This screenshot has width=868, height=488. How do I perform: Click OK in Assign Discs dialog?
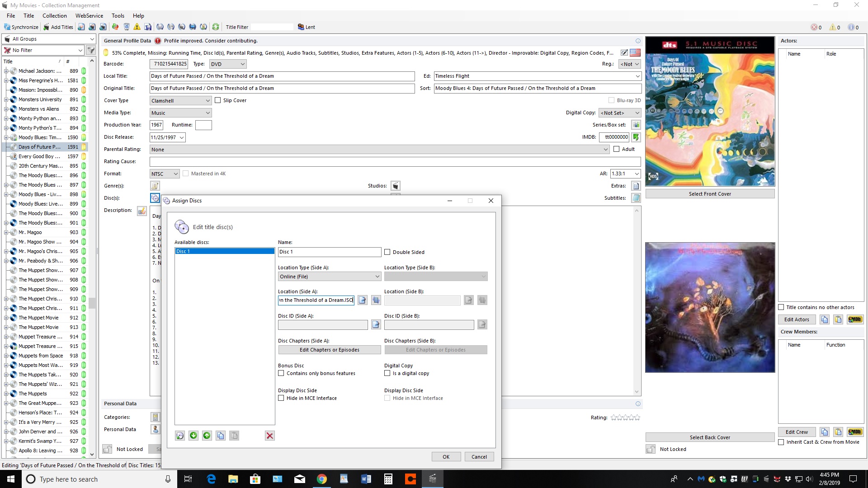(x=446, y=457)
